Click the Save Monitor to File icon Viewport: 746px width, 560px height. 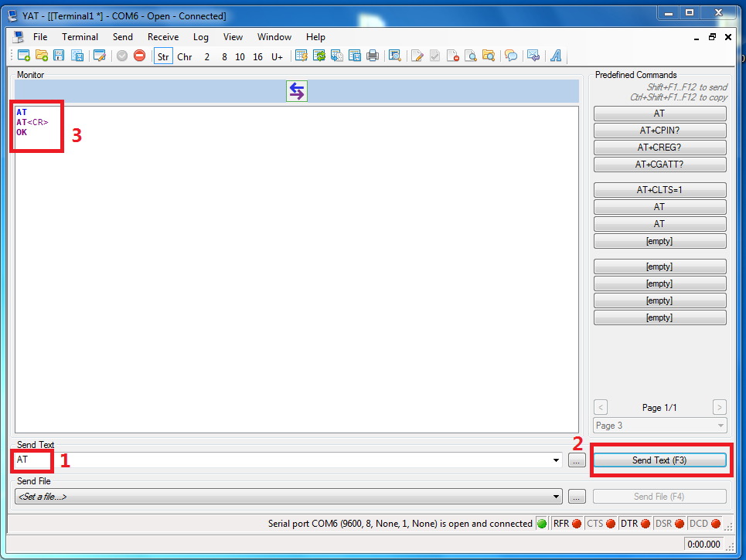coord(355,56)
